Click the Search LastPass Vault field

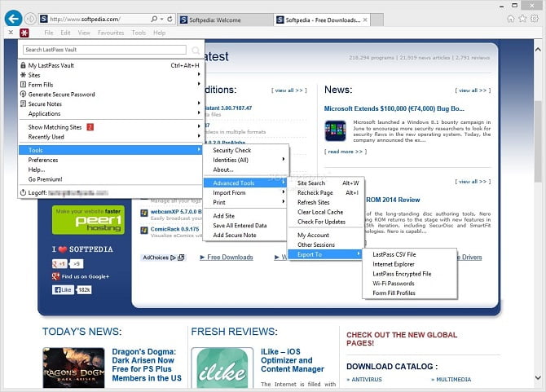(x=104, y=50)
